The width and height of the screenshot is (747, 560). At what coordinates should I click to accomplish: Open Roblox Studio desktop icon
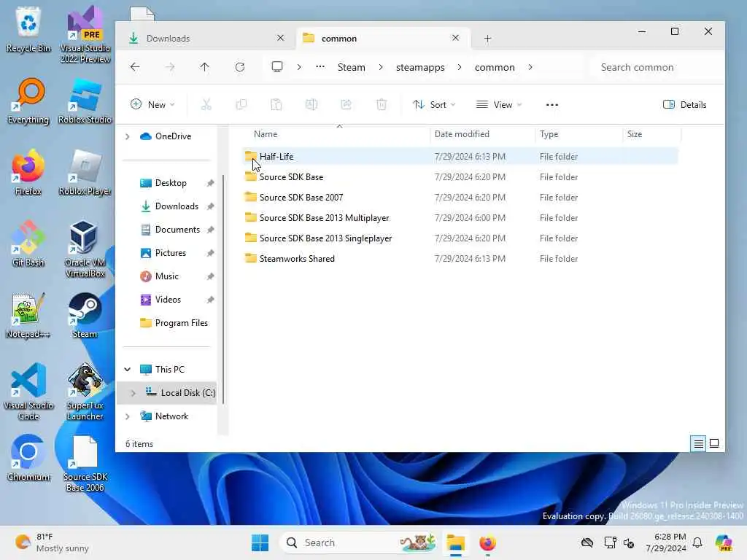coord(85,101)
